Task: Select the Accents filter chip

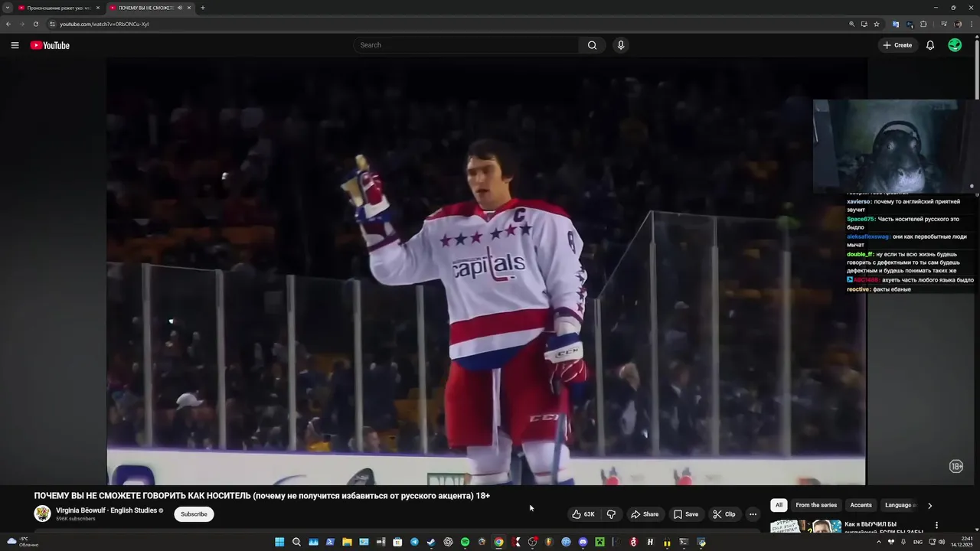Action: pyautogui.click(x=861, y=505)
